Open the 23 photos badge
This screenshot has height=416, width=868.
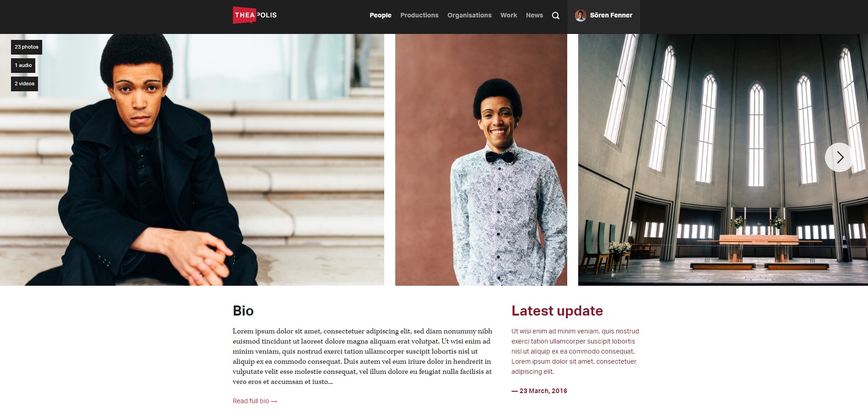pyautogui.click(x=27, y=47)
